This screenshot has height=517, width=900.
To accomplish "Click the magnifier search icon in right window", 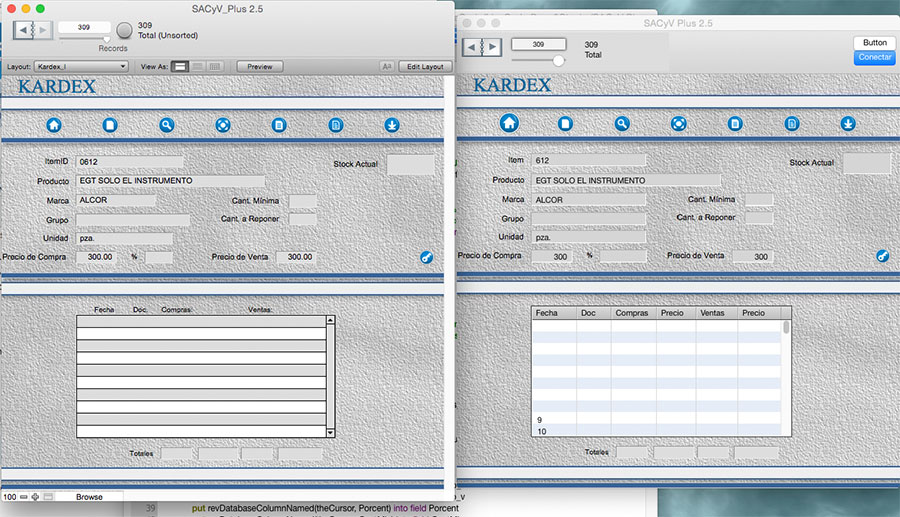I will (x=622, y=123).
